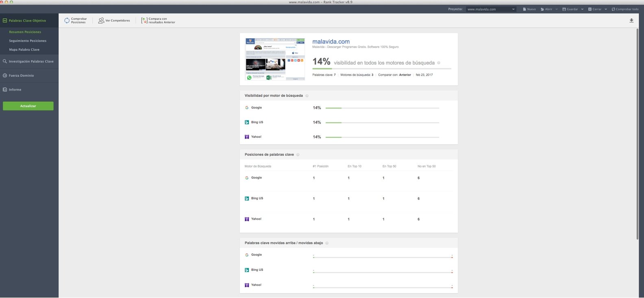Click help icon beside Palabras clave movidas
Image resolution: width=644 pixels, height=298 pixels.
point(327,243)
